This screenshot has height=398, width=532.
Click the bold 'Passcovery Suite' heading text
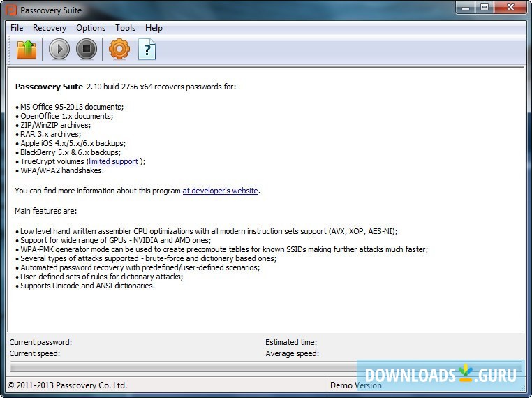click(x=49, y=87)
